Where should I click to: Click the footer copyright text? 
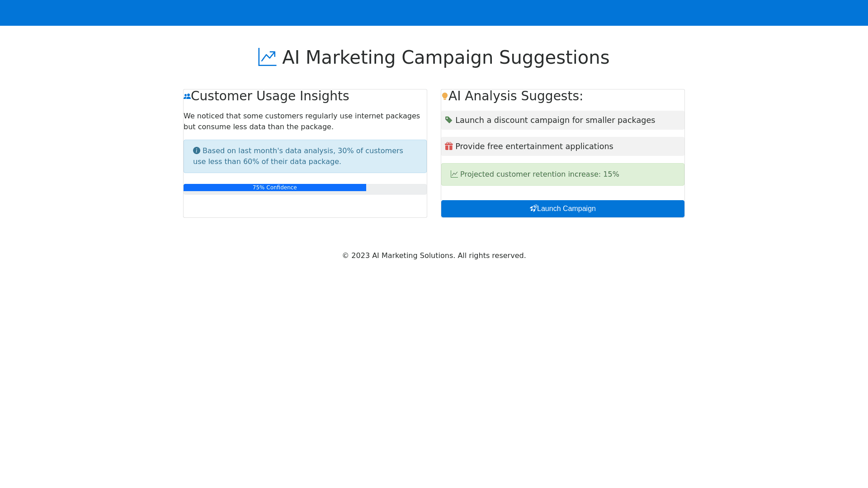coord(434,256)
